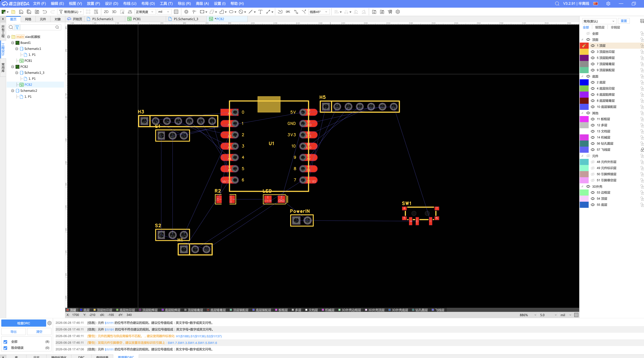Toggle visibility of 2 底层 layer
This screenshot has width=644, height=358.
coord(593,82)
